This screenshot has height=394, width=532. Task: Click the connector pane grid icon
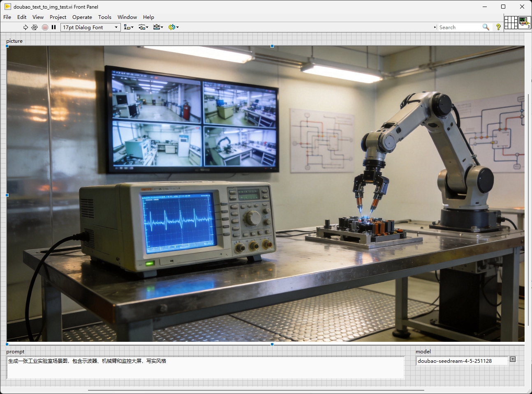point(511,22)
